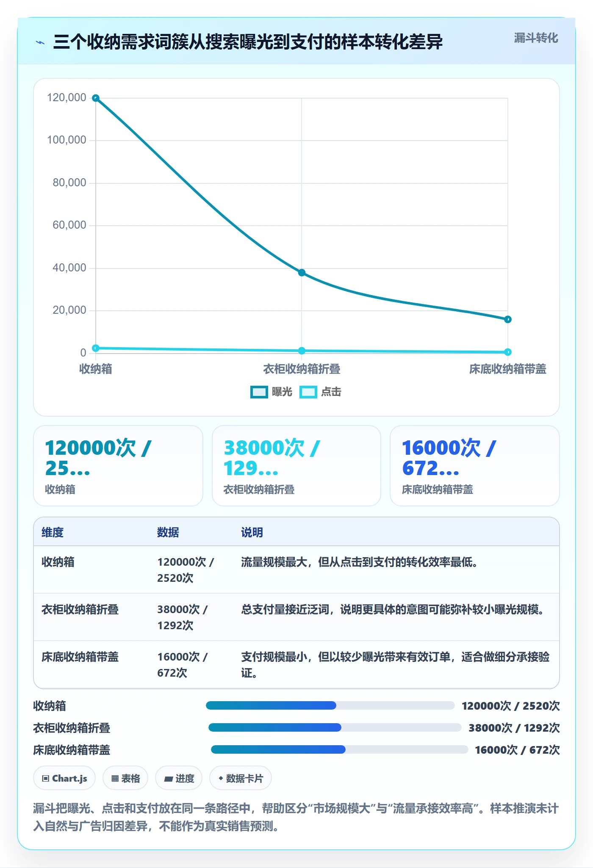Click the 床底收纳箱带盖 progress bar

[340, 749]
